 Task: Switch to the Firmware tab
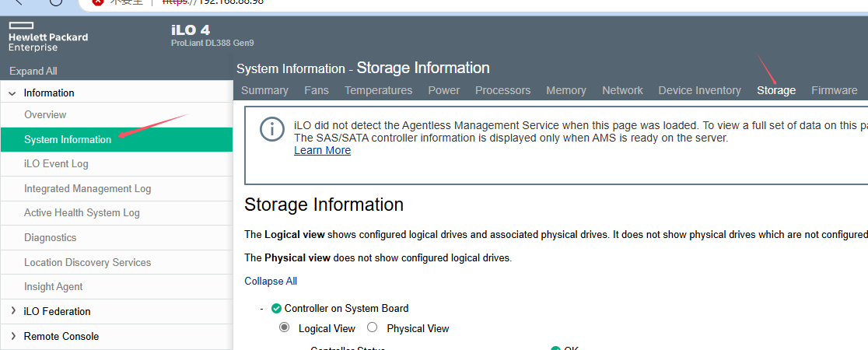coord(834,90)
